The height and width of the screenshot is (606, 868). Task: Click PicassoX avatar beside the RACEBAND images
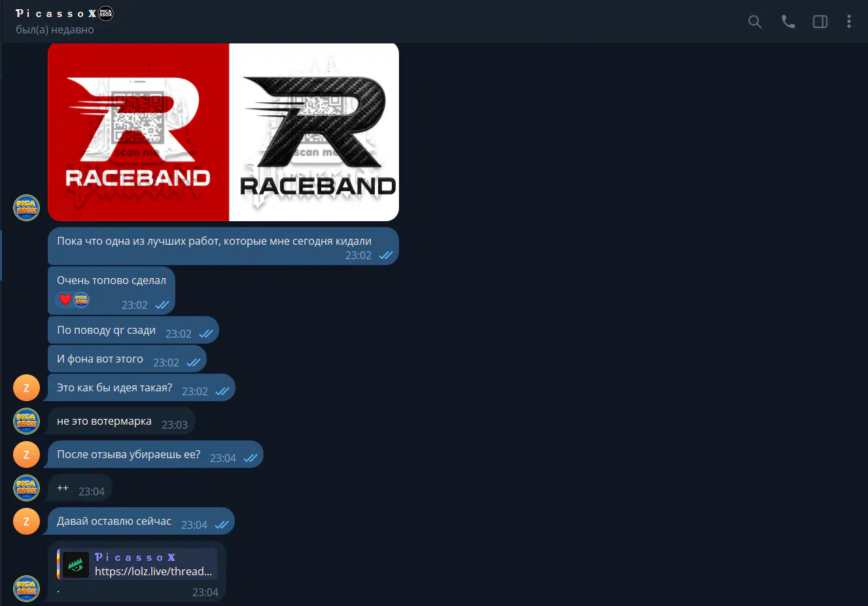pyautogui.click(x=27, y=207)
